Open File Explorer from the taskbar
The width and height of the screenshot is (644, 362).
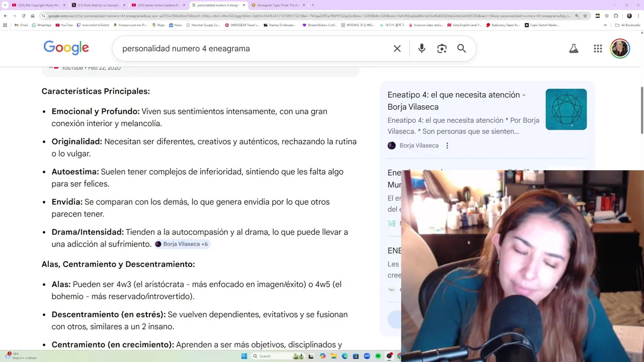(334, 356)
